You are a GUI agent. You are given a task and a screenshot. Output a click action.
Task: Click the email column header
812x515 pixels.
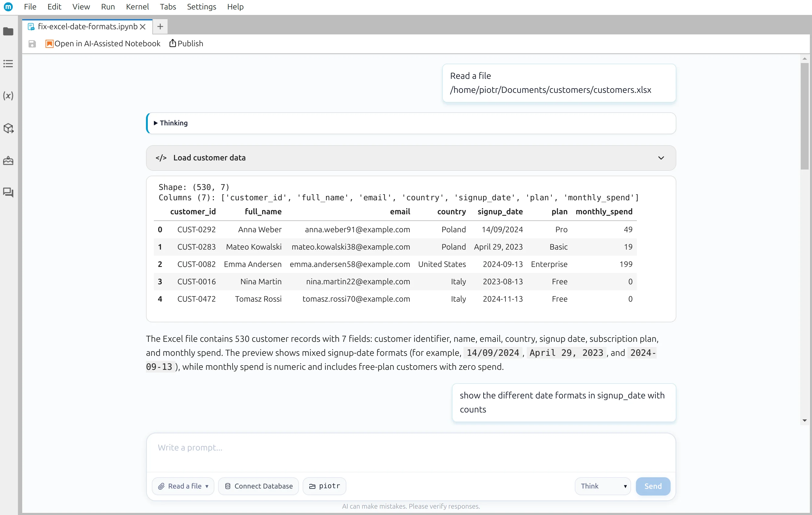point(400,212)
